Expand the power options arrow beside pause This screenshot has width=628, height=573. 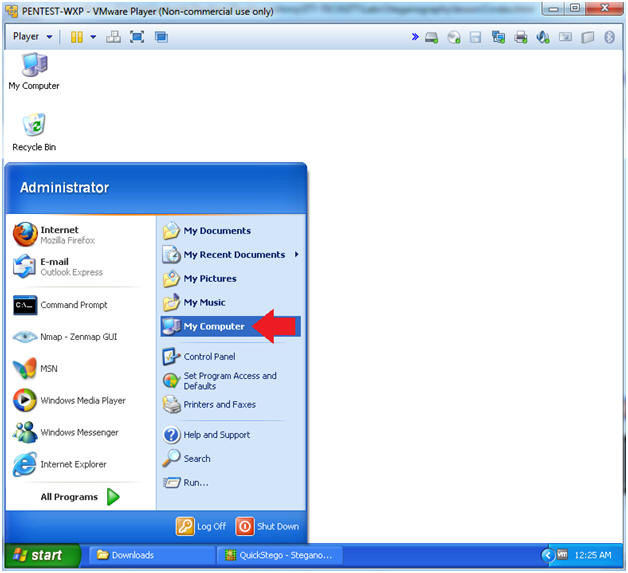click(x=93, y=37)
